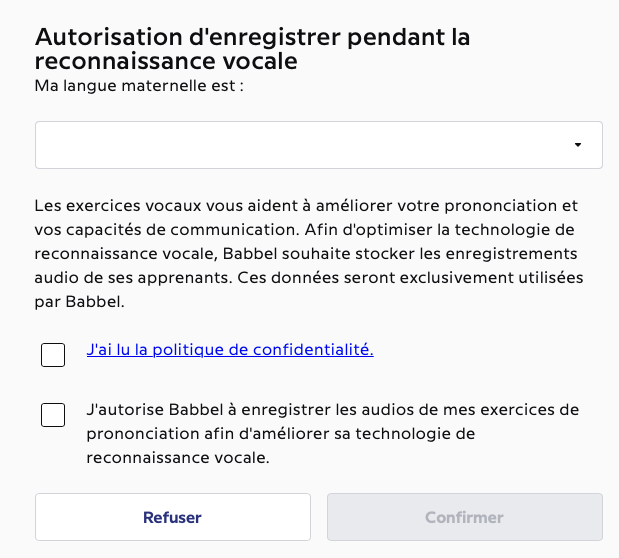Enable the Babbel audio recording authorization checkbox

pyautogui.click(x=53, y=415)
